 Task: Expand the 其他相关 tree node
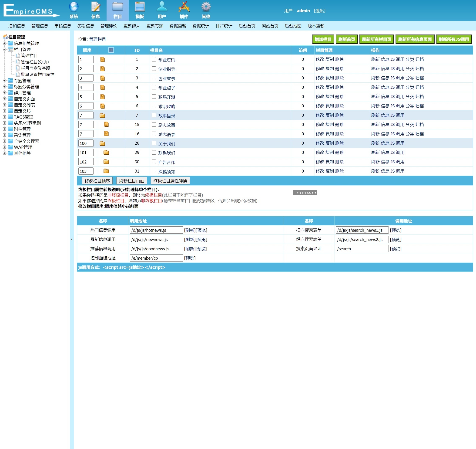[4, 153]
